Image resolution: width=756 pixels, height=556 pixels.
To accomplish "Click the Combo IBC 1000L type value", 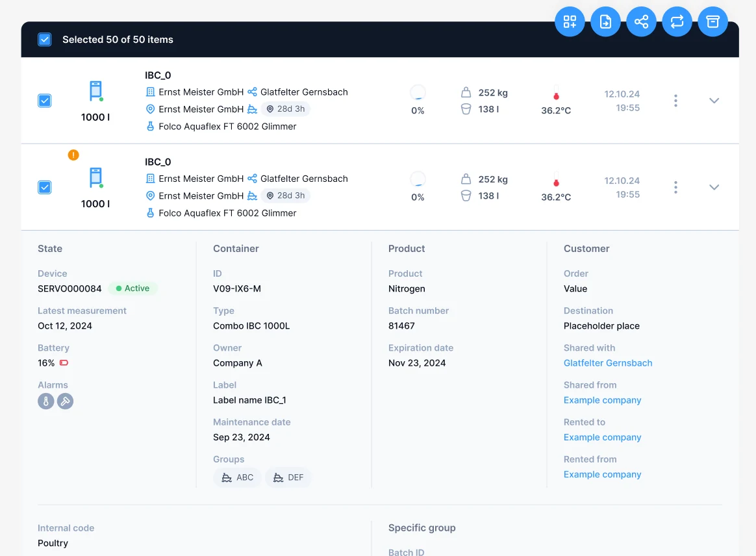I will click(251, 326).
